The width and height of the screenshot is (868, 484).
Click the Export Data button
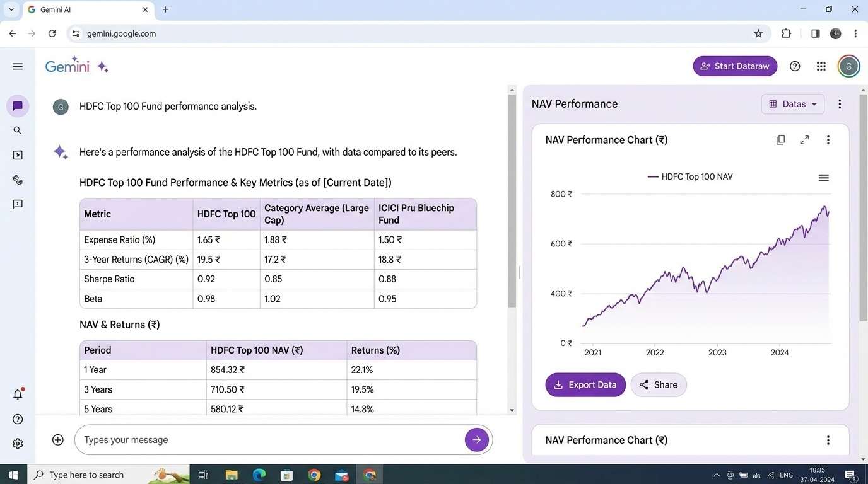tap(585, 384)
